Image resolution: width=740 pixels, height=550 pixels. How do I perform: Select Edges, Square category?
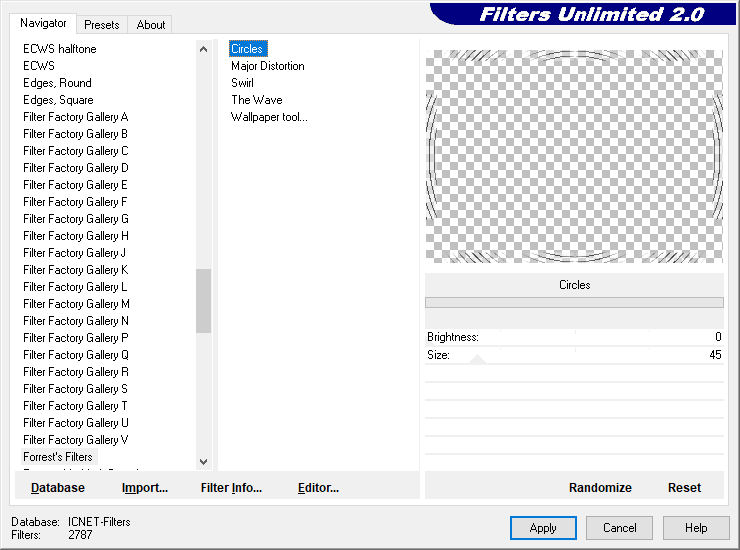(x=58, y=100)
